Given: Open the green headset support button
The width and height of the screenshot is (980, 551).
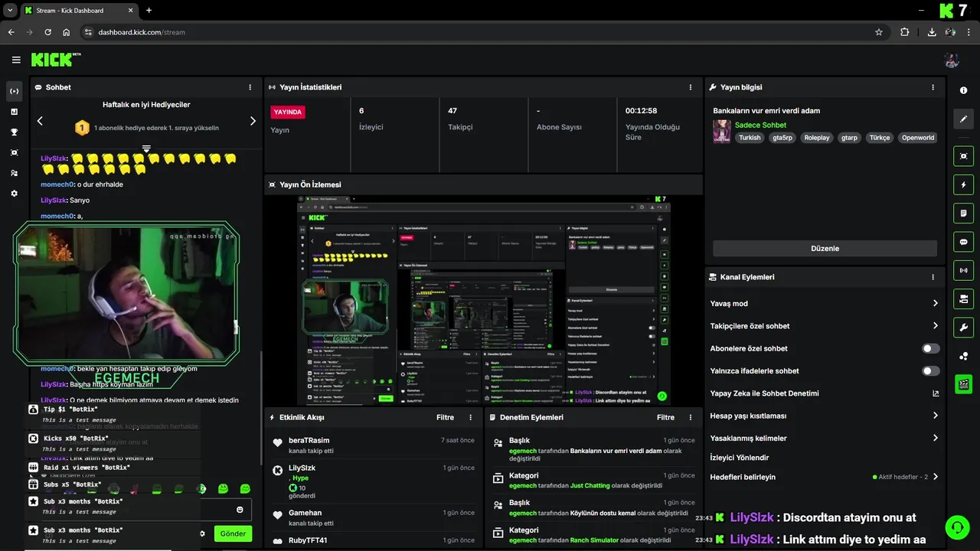Looking at the screenshot, I should pos(956,527).
